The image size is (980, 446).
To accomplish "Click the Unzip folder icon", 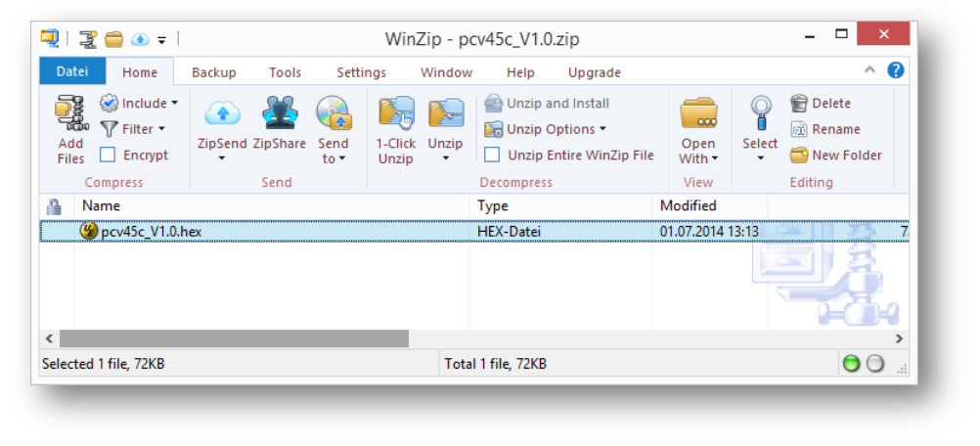I will 446,113.
